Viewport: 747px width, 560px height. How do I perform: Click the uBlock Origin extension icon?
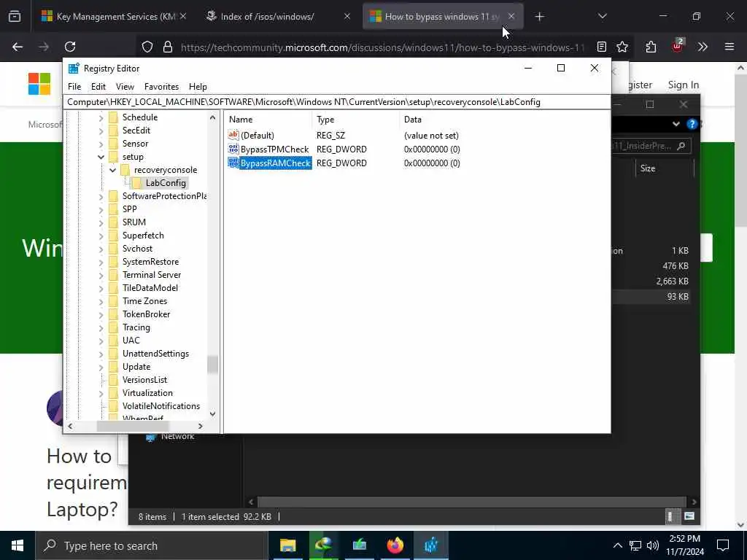pyautogui.click(x=678, y=46)
